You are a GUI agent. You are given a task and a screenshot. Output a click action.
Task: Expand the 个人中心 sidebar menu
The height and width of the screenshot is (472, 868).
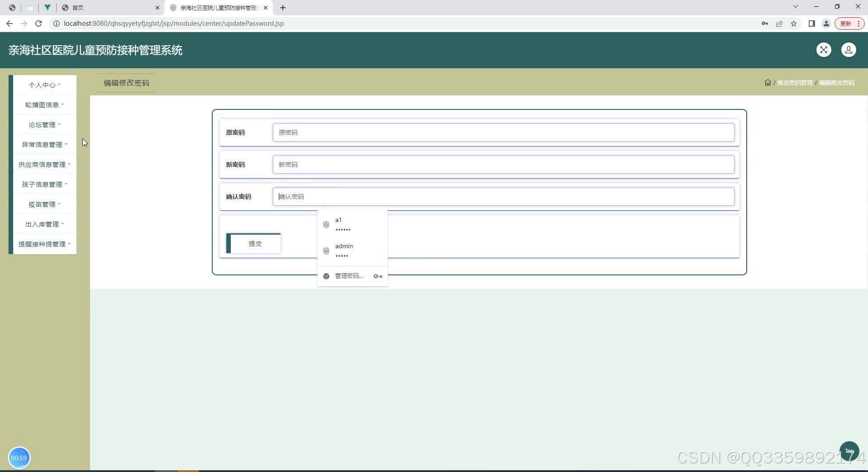click(44, 85)
